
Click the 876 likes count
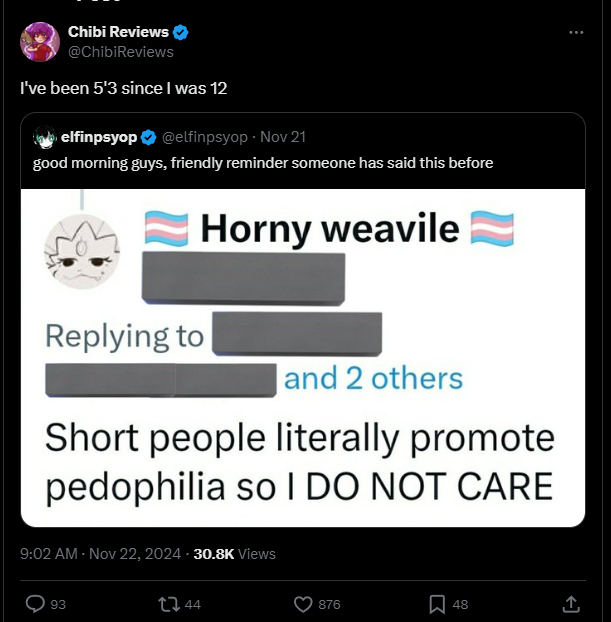[329, 604]
